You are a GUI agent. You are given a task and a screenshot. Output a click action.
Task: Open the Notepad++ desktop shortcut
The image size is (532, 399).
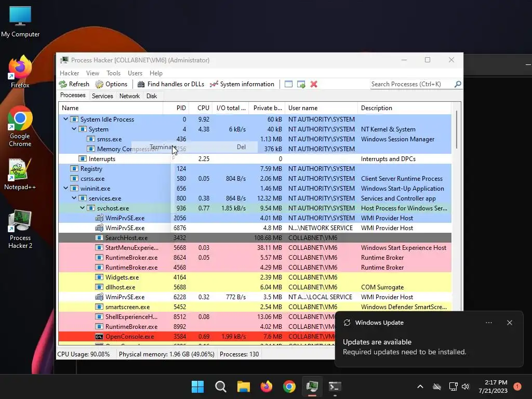pos(20,174)
